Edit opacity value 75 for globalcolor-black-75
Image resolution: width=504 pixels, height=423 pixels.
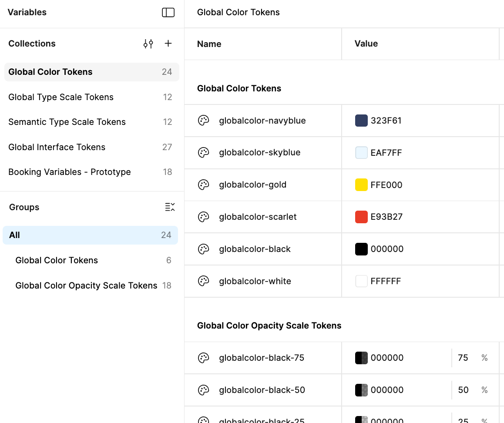463,358
